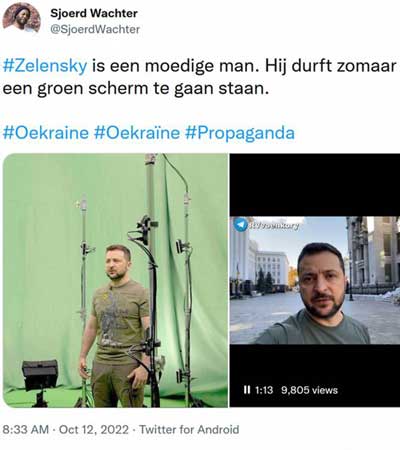
Task: Open the #Zelensky hashtag
Action: pos(45,66)
